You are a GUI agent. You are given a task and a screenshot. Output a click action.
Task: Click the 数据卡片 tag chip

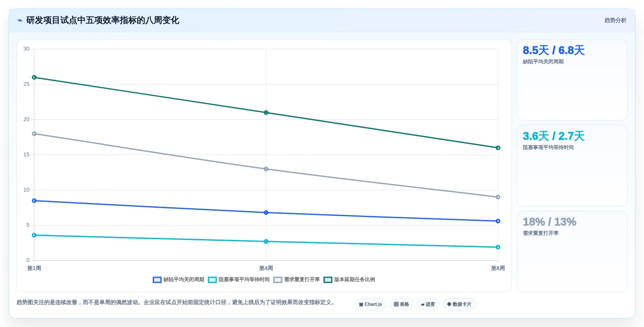coord(459,304)
